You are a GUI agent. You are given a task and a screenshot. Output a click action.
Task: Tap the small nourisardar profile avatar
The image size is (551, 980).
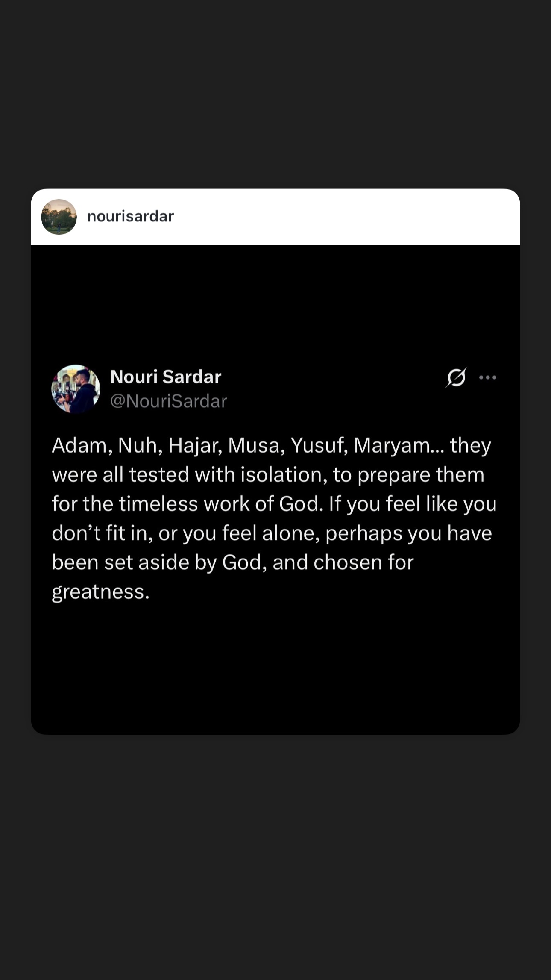pos(59,217)
